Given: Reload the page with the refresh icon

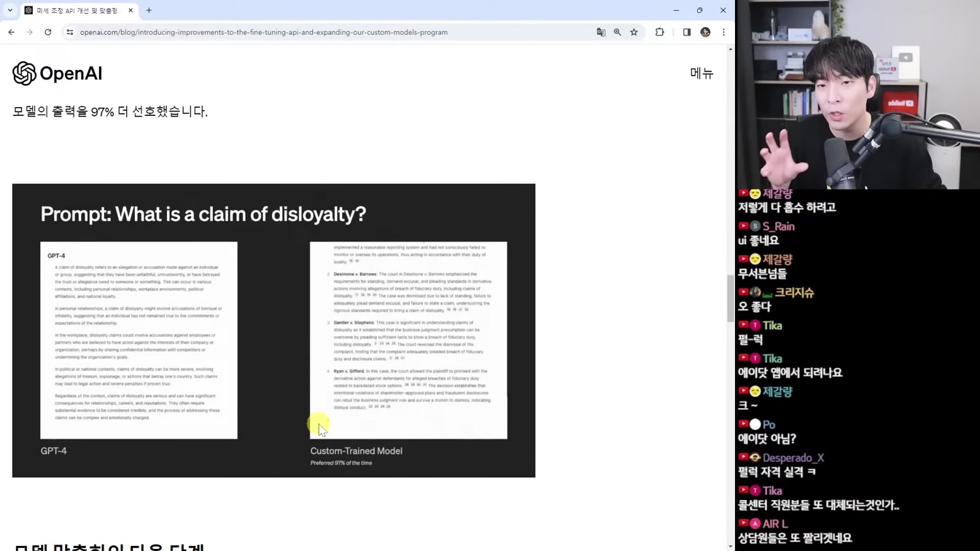Looking at the screenshot, I should pos(48,32).
